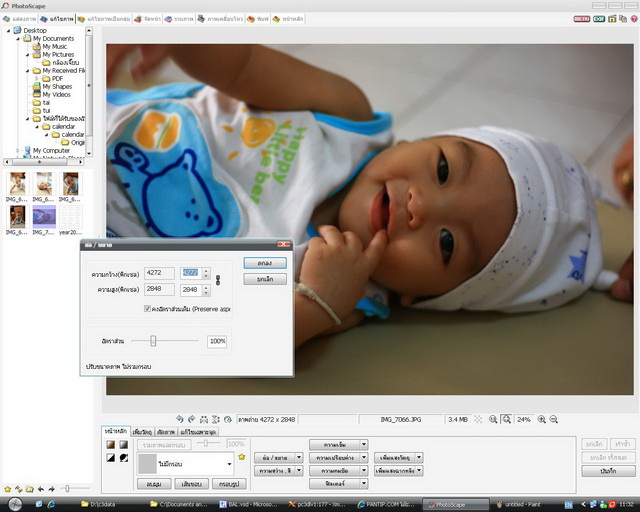Apply the black and white effect icon
This screenshot has height=512, width=640.
coord(111,458)
